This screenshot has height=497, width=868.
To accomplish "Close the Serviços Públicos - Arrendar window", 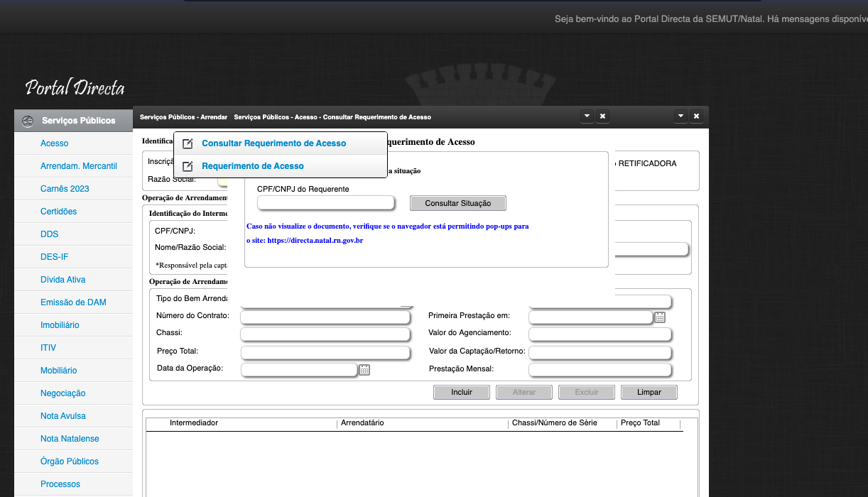I will tap(696, 116).
